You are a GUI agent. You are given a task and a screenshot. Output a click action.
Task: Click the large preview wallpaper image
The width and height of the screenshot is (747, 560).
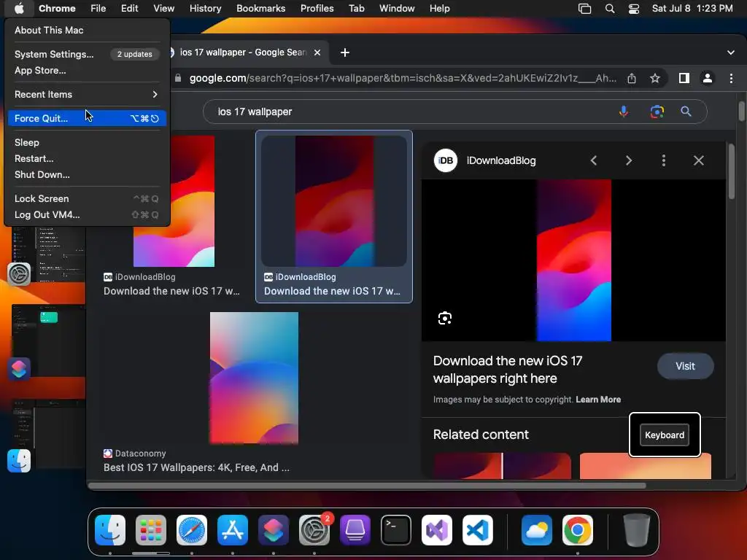pos(573,260)
